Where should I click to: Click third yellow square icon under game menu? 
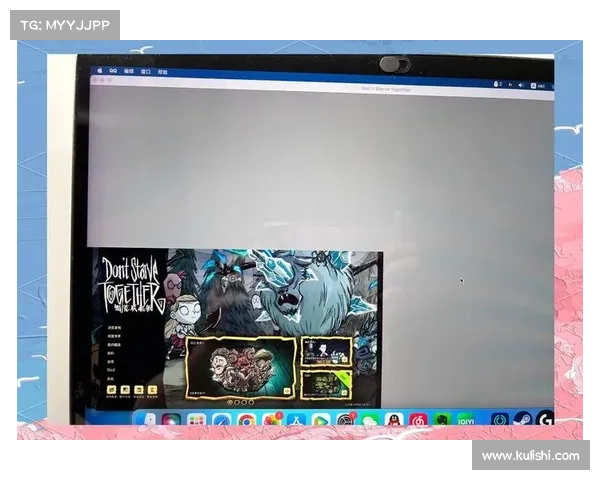point(139,390)
